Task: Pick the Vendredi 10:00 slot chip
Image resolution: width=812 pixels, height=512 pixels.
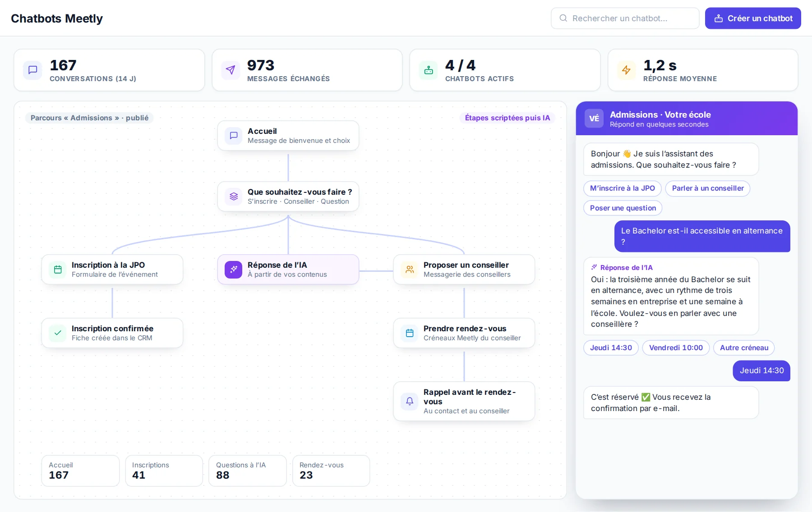Action: coord(676,348)
